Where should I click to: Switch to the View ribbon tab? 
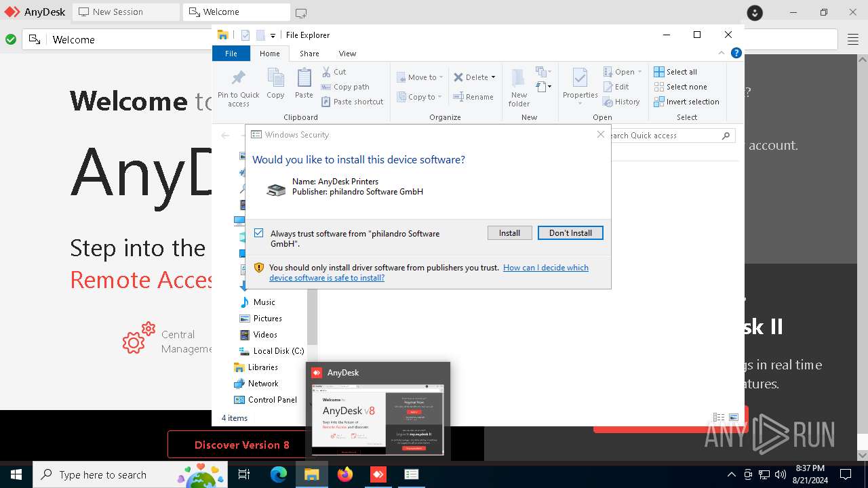click(347, 53)
